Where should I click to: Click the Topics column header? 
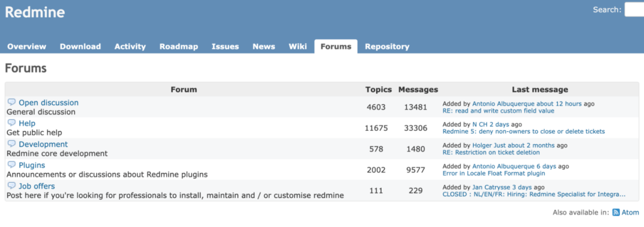[379, 89]
